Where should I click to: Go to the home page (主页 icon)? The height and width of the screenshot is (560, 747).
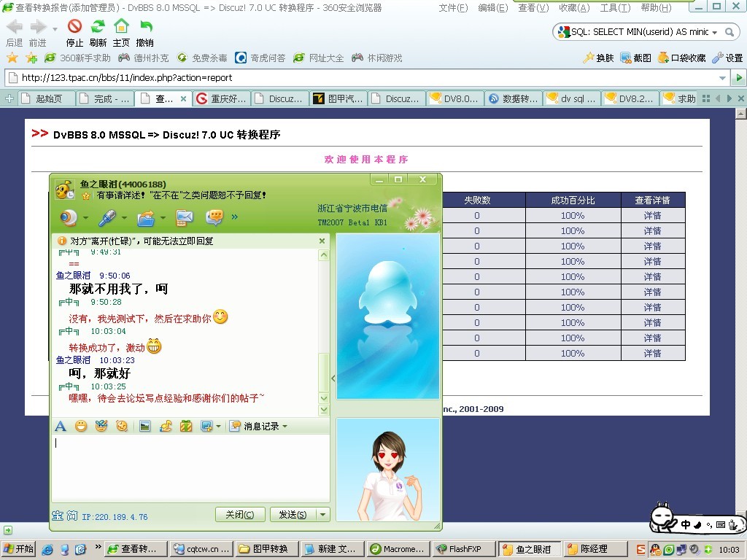click(x=122, y=26)
